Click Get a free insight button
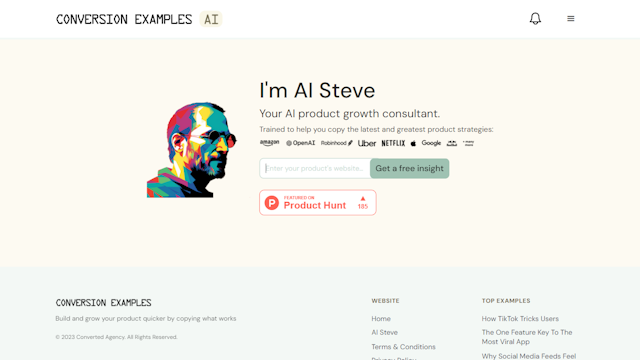The height and width of the screenshot is (360, 640). [x=409, y=168]
